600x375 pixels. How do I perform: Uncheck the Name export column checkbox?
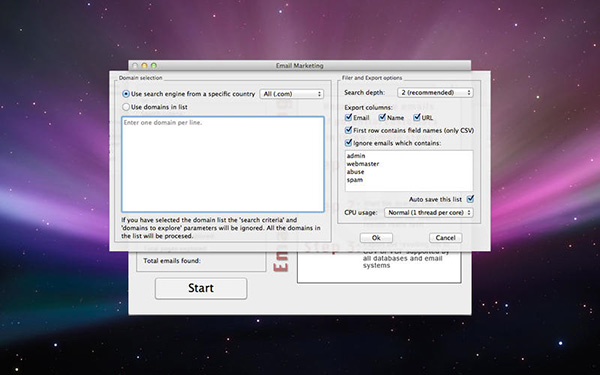point(382,117)
